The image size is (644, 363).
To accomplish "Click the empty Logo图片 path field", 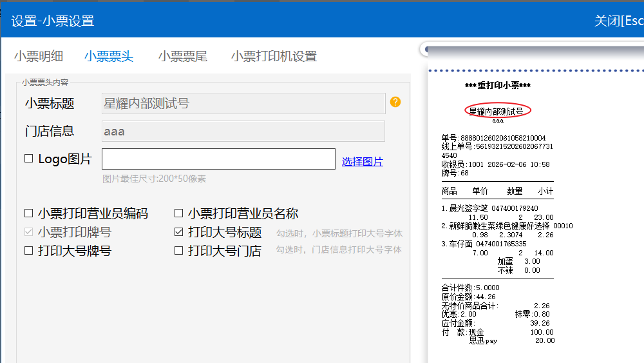I will (x=218, y=159).
